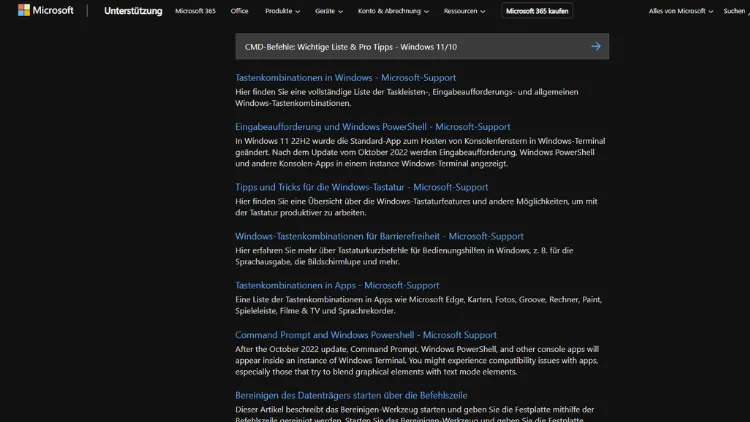Expand the Ressourcen dropdown menu
Screen dimensions: 750x422
[x=464, y=11]
